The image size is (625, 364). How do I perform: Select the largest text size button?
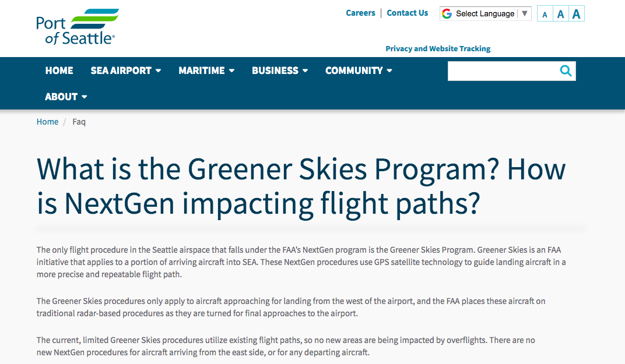click(576, 14)
